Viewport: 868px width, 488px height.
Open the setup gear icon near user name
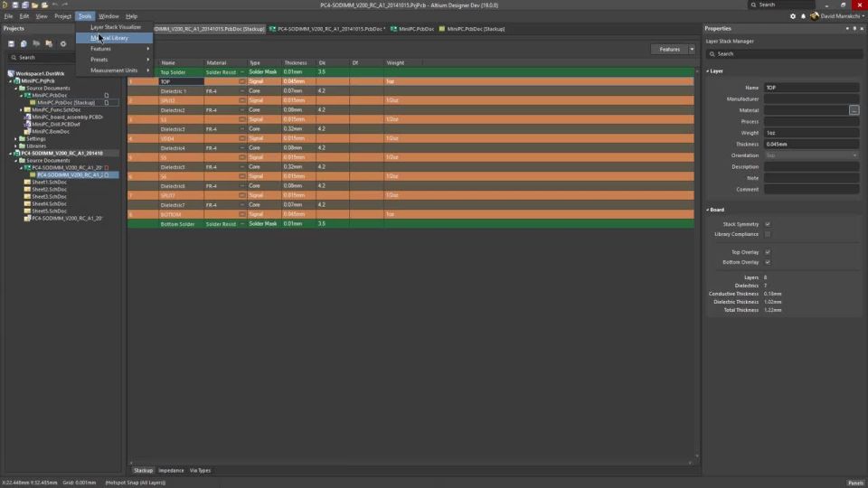pos(793,16)
